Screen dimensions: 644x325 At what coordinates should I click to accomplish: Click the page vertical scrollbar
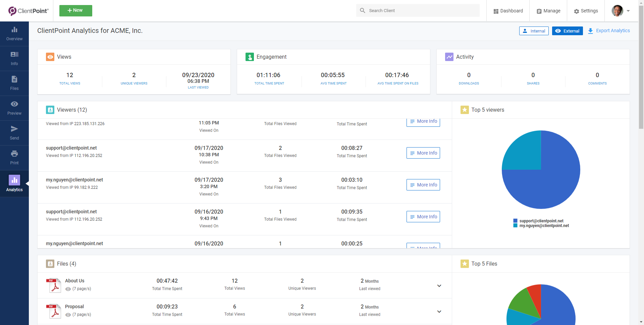point(641,67)
